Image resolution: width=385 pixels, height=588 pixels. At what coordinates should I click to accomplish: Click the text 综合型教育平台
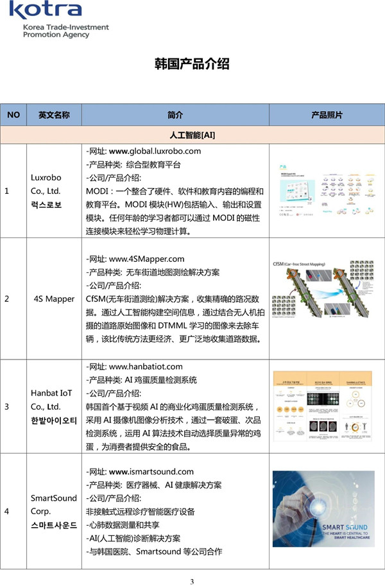[x=153, y=164]
